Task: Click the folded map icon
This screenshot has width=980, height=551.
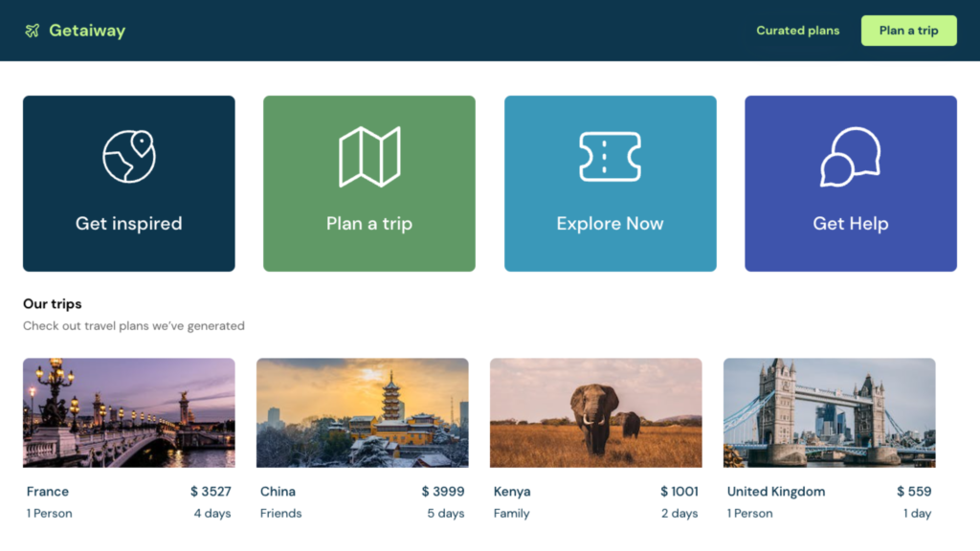Action: click(369, 157)
